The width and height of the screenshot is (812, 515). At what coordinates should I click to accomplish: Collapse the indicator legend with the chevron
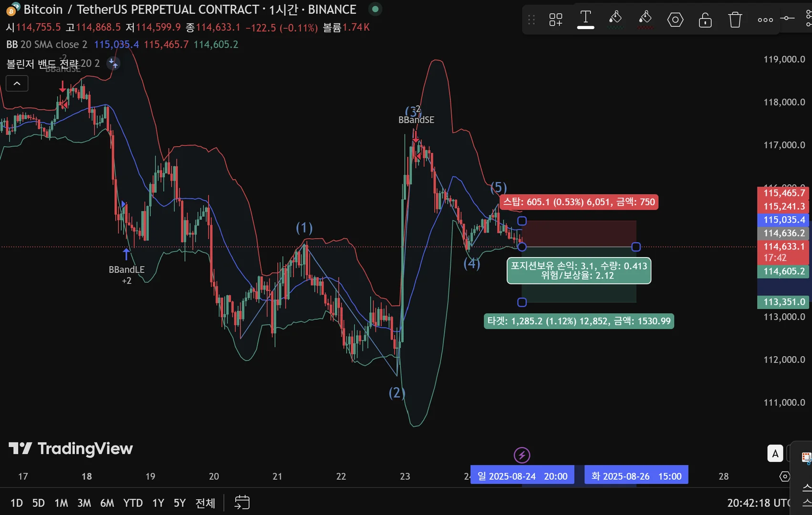click(17, 83)
